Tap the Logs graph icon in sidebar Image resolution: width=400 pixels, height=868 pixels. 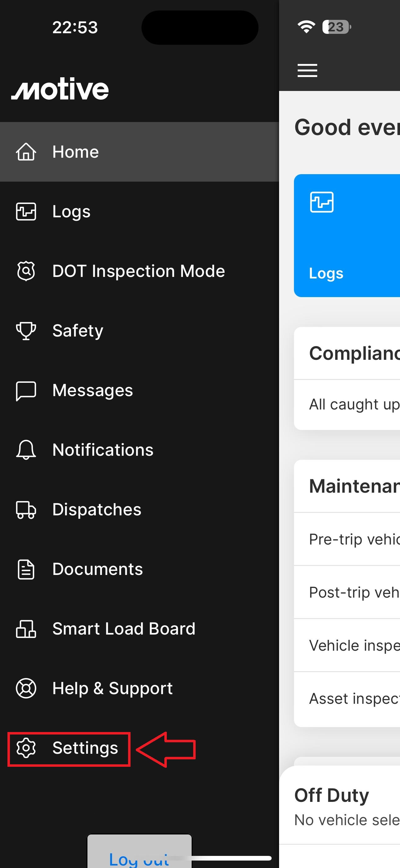(x=26, y=212)
